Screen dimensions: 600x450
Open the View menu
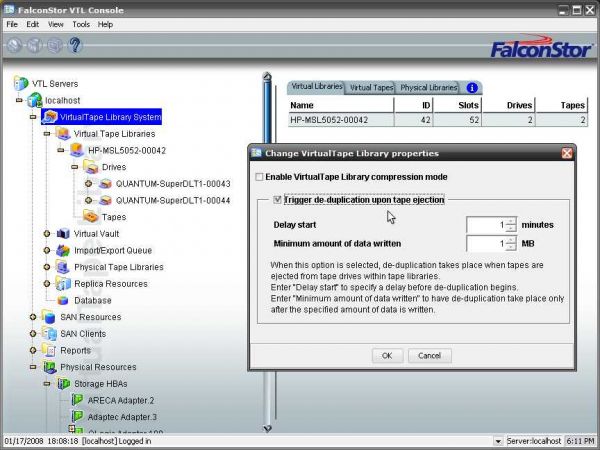coord(55,24)
